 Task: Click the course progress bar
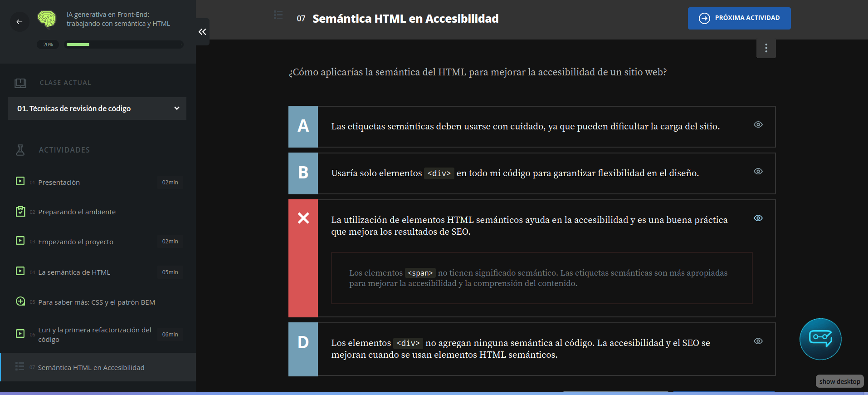tap(124, 44)
